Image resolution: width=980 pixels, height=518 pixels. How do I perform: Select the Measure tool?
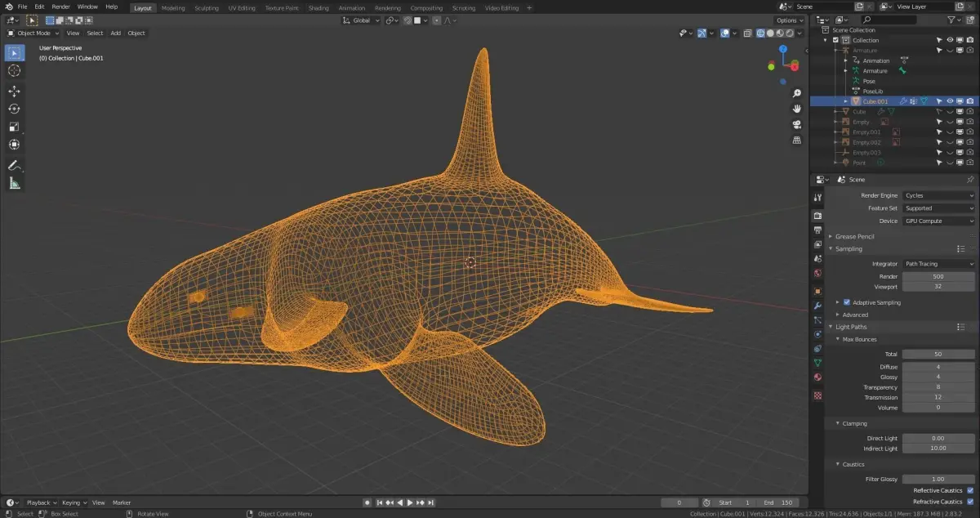[x=14, y=183]
